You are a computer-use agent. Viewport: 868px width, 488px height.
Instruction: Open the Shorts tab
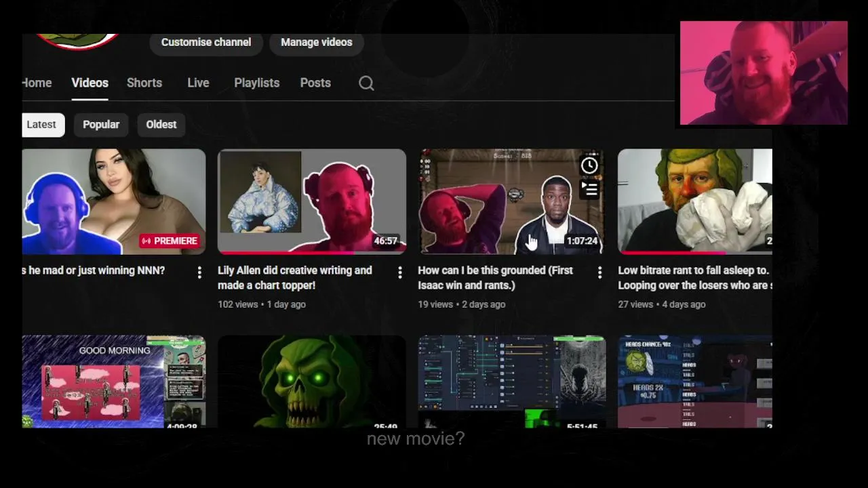point(144,83)
